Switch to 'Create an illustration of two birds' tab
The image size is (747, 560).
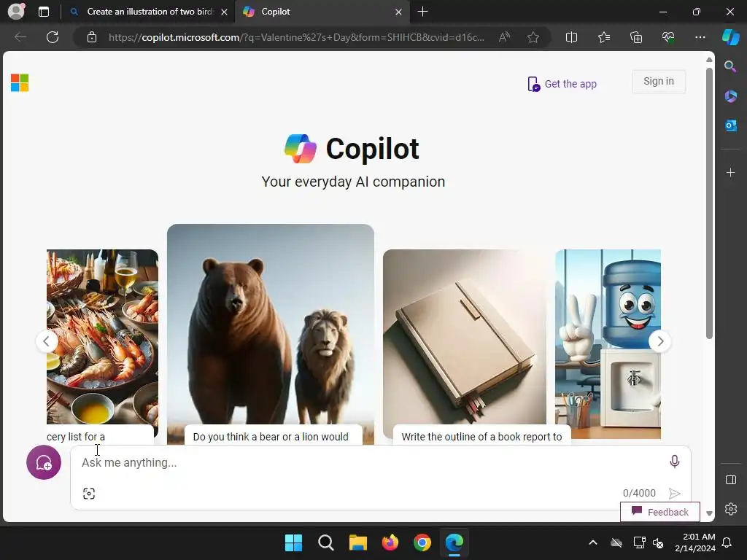[150, 12]
